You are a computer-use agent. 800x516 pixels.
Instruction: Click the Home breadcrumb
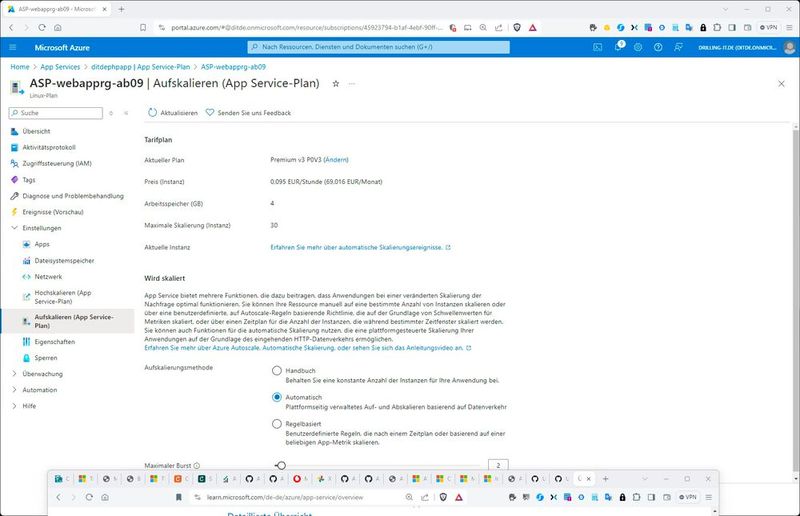tap(20, 67)
